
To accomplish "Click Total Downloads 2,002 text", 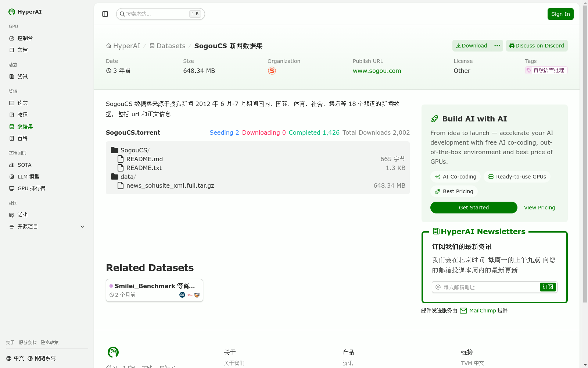I will pos(376,132).
